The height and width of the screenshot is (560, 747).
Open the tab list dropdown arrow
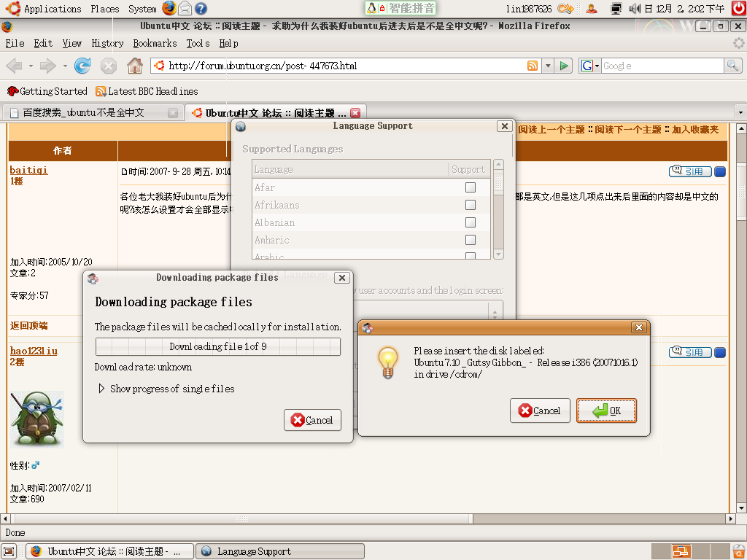[x=740, y=113]
